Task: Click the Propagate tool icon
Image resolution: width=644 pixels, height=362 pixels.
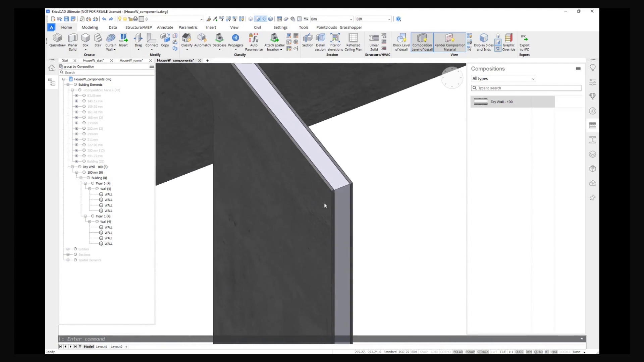Action: point(235,38)
